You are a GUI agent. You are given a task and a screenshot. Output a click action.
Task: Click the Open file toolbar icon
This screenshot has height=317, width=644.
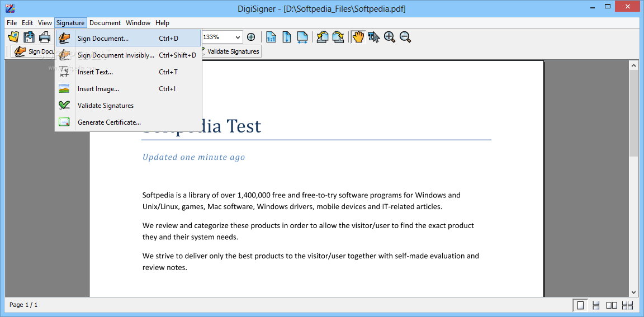14,37
